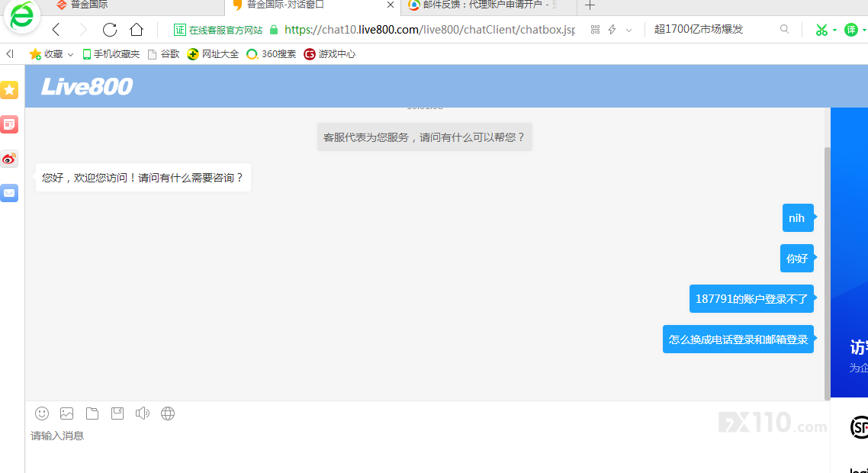Open 游戏中心 bookmark
The image size is (868, 473).
click(330, 53)
